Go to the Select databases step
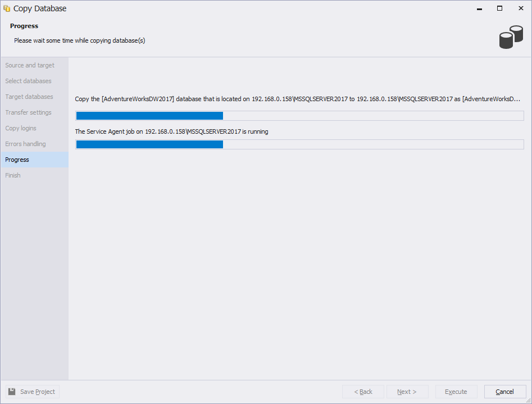 pos(28,81)
